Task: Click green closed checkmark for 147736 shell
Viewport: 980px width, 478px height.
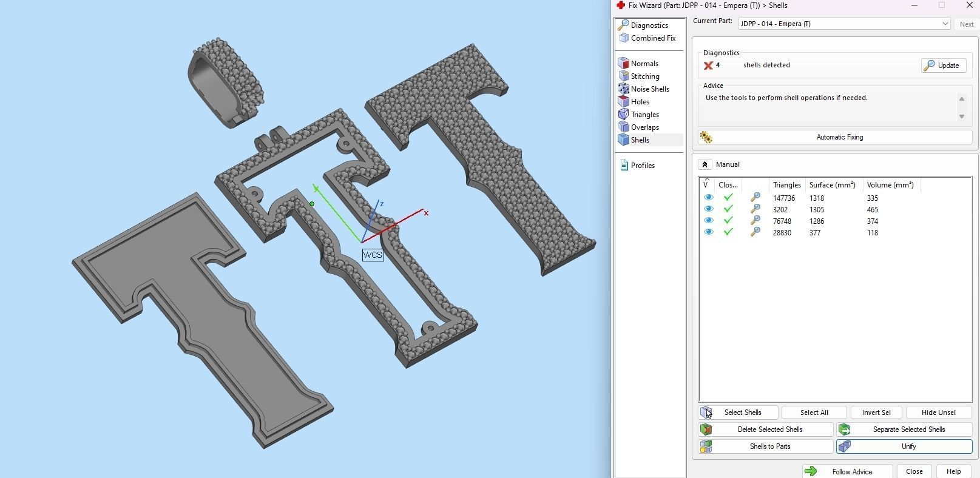Action: [x=728, y=198]
